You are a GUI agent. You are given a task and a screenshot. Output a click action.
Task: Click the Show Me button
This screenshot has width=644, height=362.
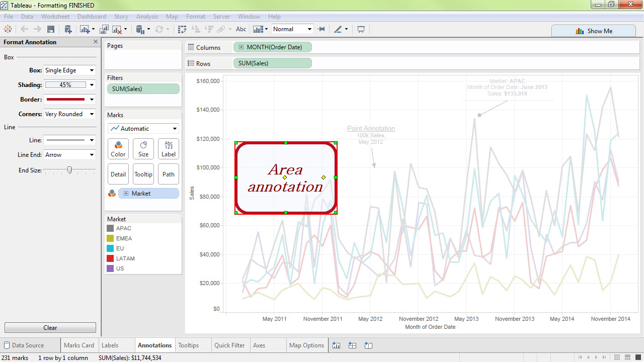(x=594, y=31)
